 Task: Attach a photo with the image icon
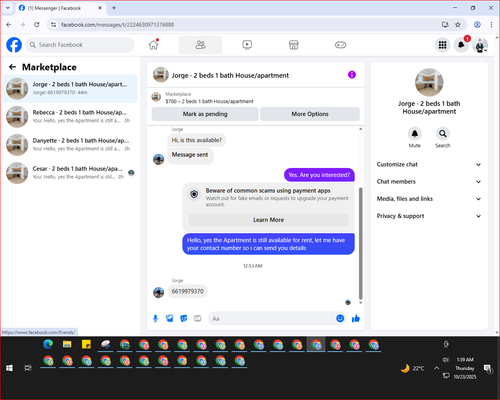(170, 318)
